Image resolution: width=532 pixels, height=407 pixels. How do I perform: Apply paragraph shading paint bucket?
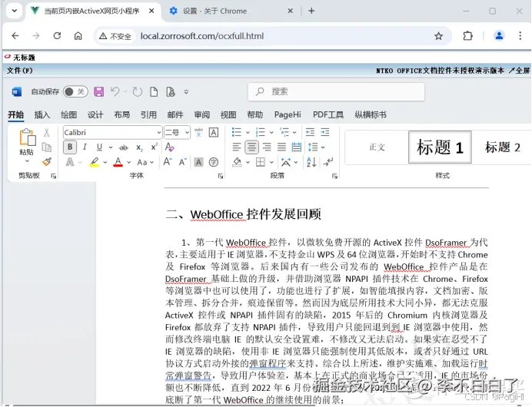(x=237, y=162)
